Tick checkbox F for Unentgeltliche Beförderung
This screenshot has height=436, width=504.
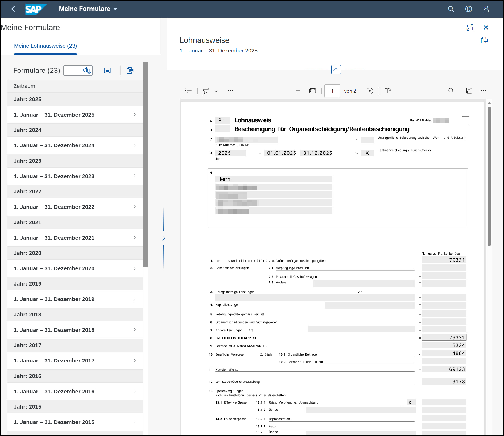[x=367, y=140]
